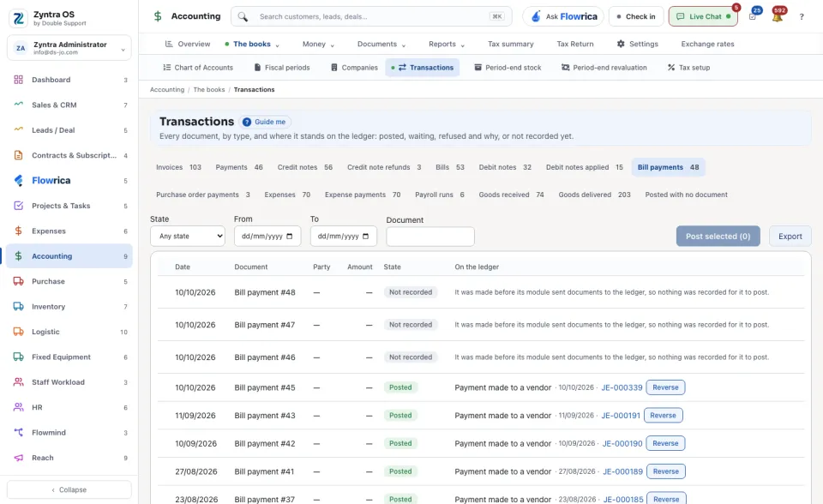Select the Payments 46 filter tab

click(x=239, y=167)
